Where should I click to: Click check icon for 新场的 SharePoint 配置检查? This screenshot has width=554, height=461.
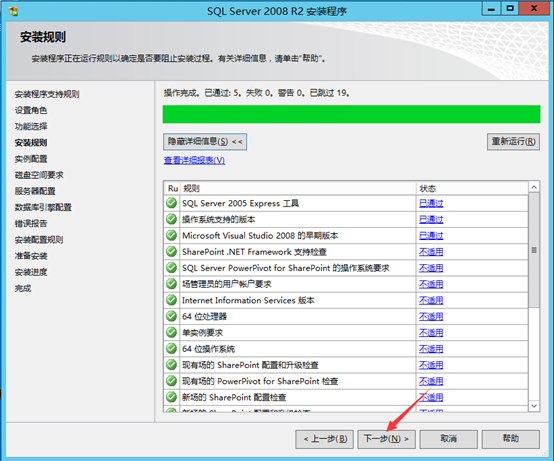coord(171,397)
